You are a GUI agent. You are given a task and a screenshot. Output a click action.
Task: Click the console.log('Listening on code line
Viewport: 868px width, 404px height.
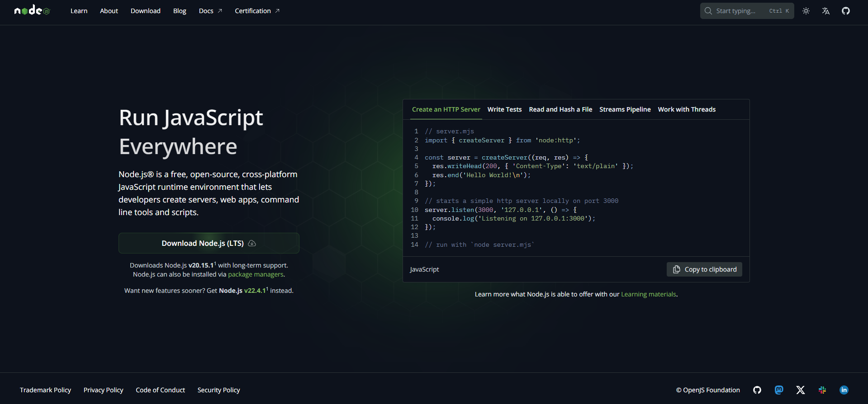(x=514, y=218)
